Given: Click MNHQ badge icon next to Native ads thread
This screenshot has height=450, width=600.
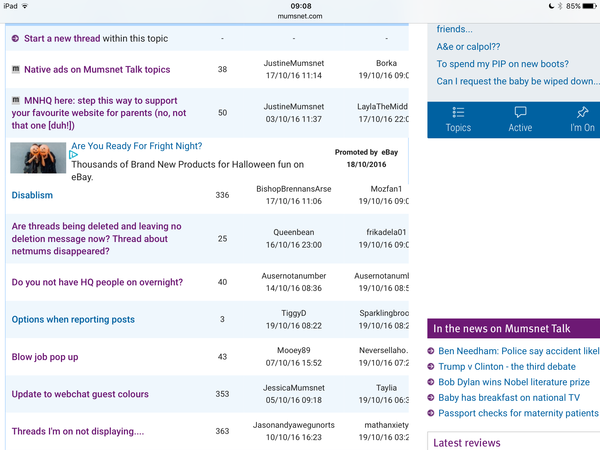Looking at the screenshot, I should click(16, 69).
